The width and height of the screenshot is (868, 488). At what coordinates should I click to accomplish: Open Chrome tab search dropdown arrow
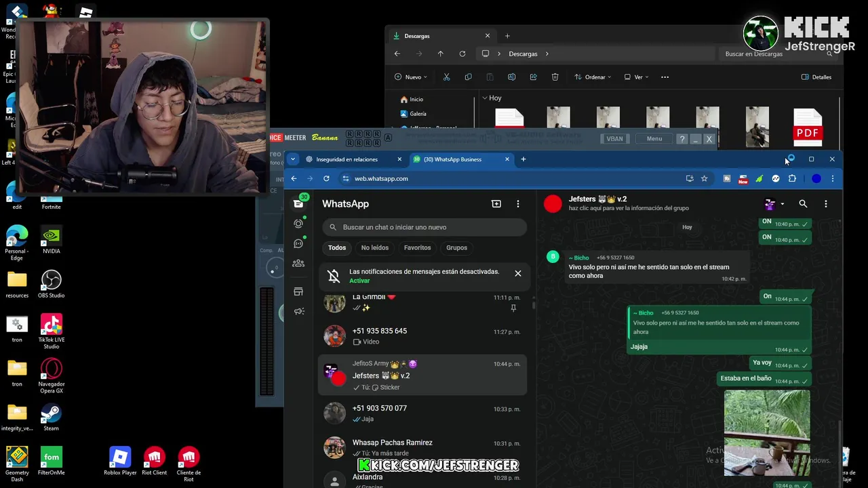tap(292, 159)
